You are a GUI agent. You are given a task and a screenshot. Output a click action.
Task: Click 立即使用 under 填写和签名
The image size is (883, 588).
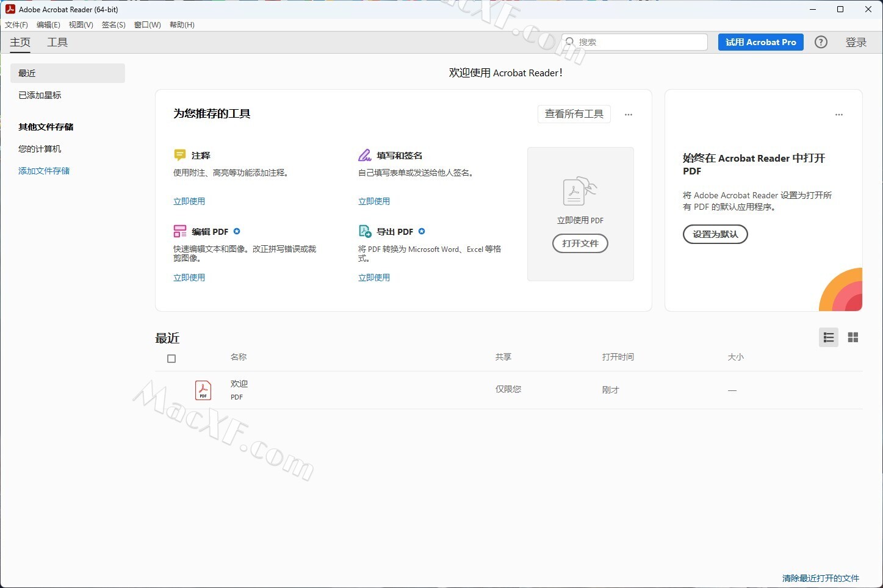pyautogui.click(x=374, y=201)
